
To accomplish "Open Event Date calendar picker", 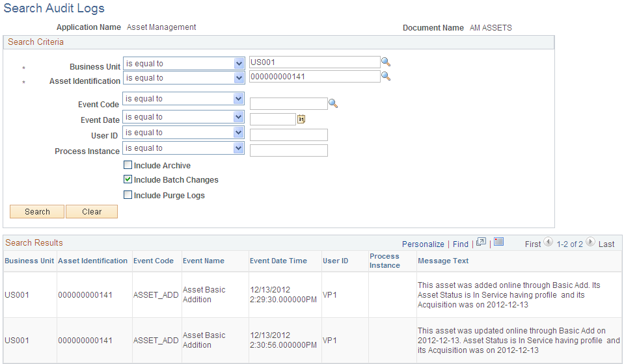I will [x=301, y=119].
